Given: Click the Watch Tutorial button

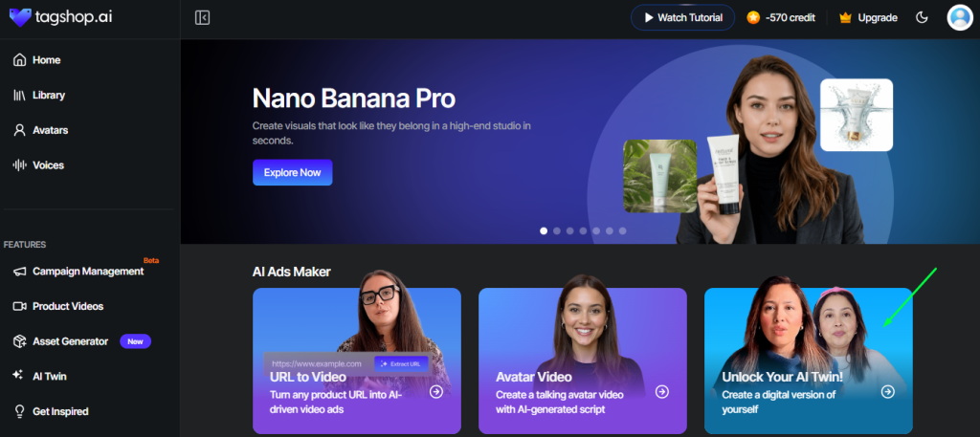Looking at the screenshot, I should point(682,17).
